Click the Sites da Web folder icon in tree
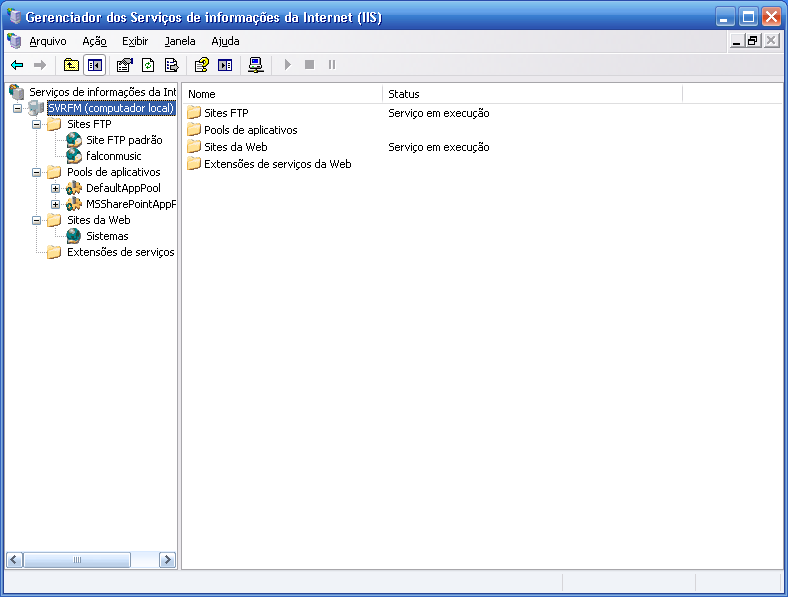 click(x=54, y=220)
